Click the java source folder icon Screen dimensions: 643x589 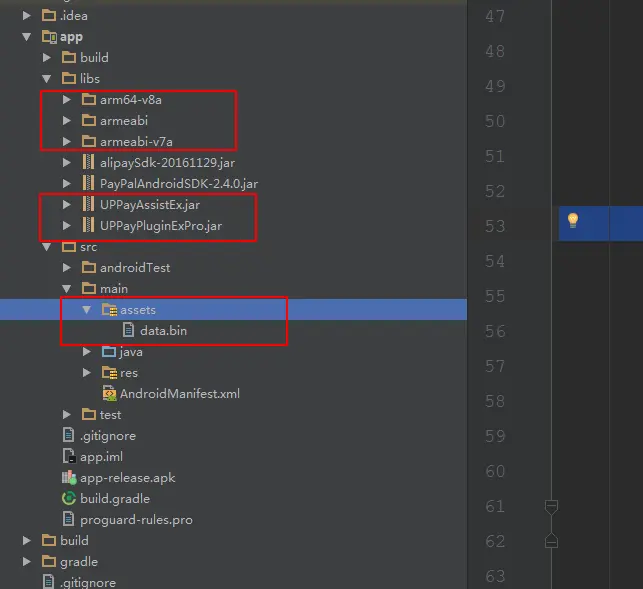point(109,352)
